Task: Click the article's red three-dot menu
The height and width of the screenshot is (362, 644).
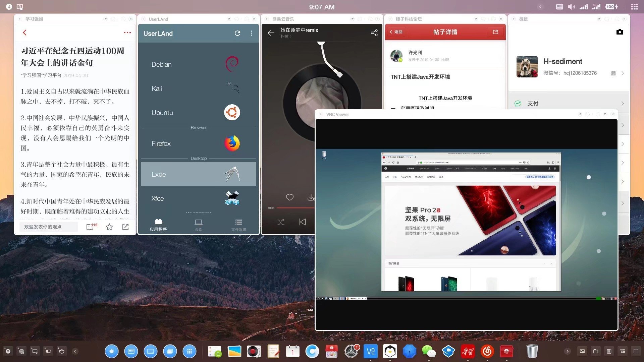Action: [x=127, y=33]
